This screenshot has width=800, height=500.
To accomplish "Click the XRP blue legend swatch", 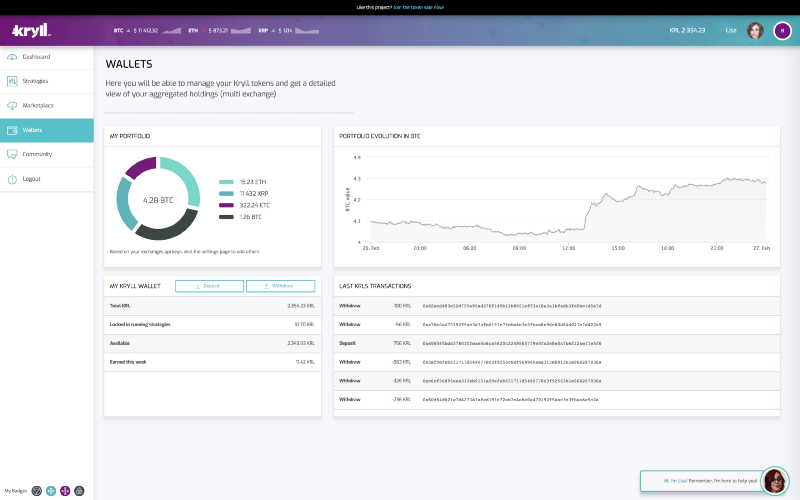I will 226,194.
